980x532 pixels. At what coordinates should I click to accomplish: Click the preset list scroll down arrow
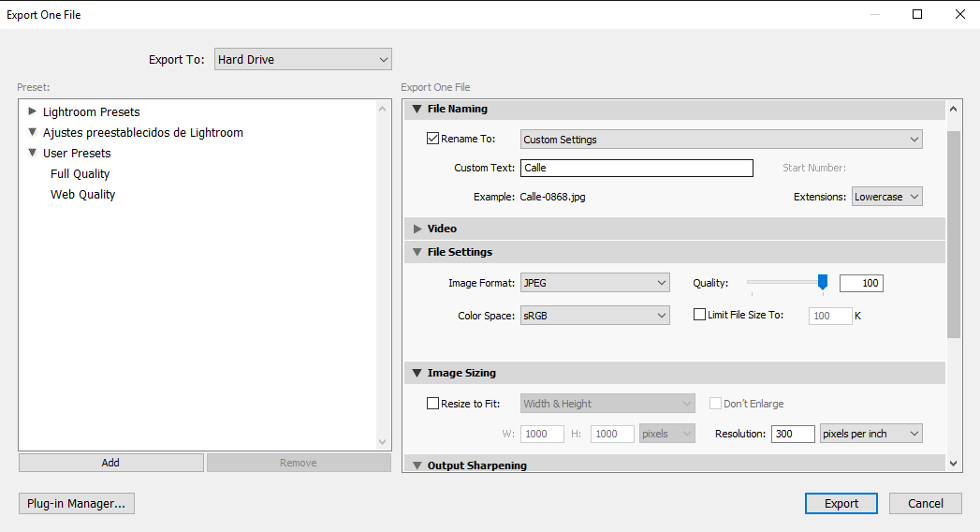[383, 442]
